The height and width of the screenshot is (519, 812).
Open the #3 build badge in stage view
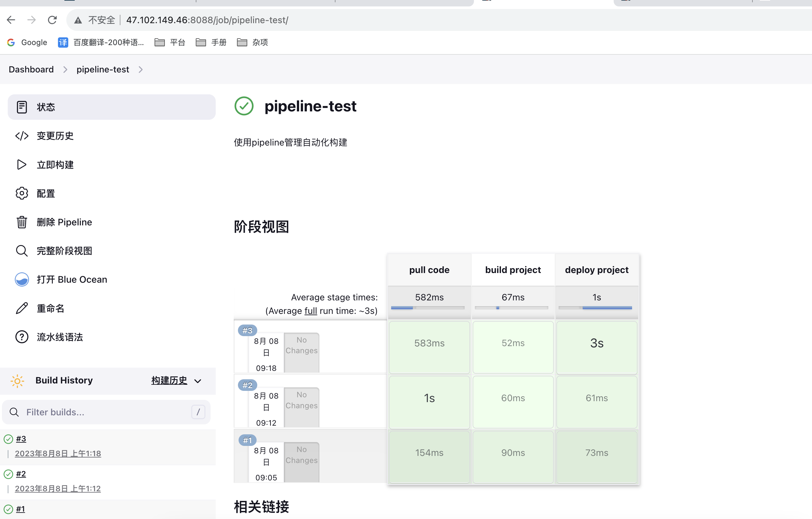point(248,330)
